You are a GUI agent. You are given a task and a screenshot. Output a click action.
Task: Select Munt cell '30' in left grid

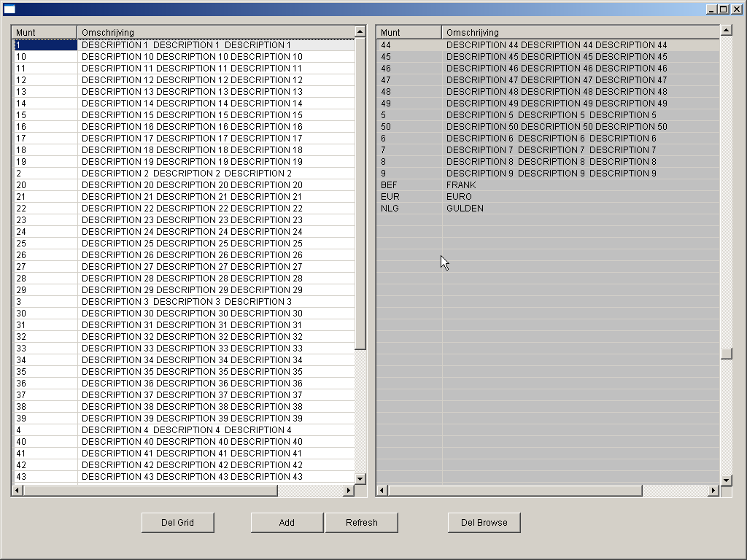44,314
